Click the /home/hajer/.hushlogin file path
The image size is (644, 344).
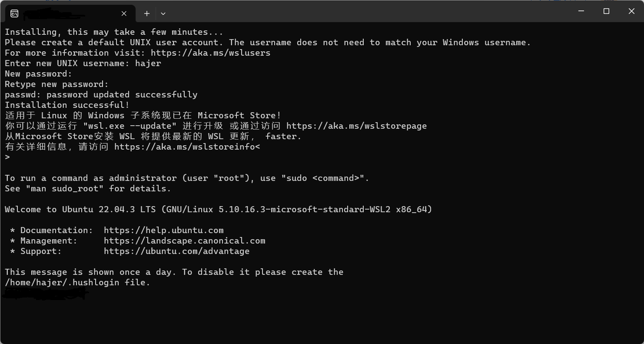tap(62, 282)
